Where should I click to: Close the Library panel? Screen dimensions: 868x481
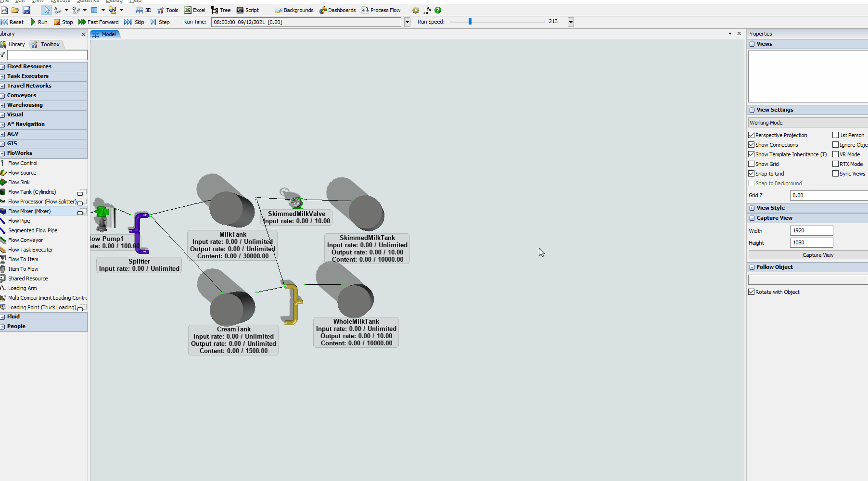[83, 34]
